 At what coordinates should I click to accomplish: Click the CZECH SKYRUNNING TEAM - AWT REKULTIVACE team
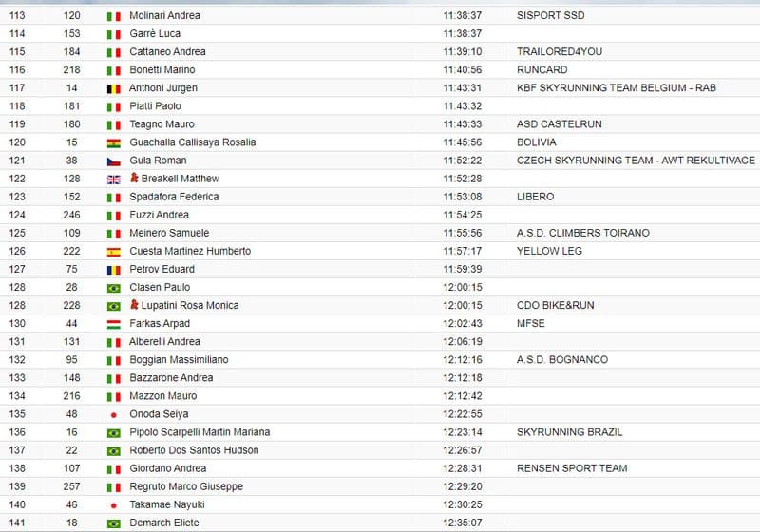(x=636, y=161)
